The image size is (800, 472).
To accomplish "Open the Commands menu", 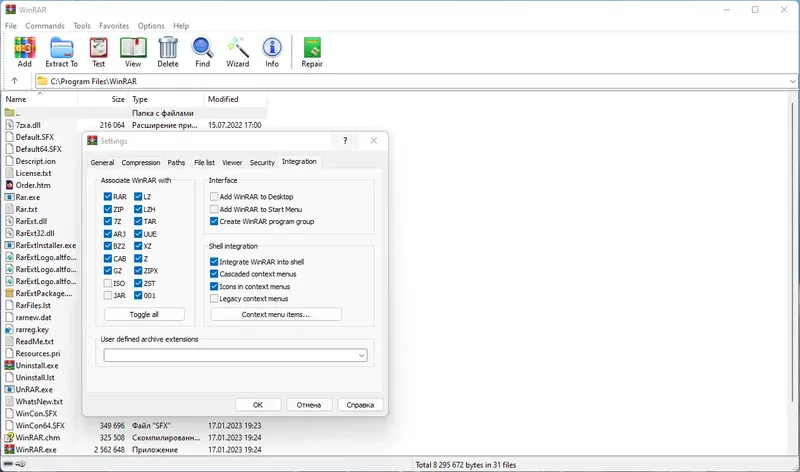I will pos(45,26).
